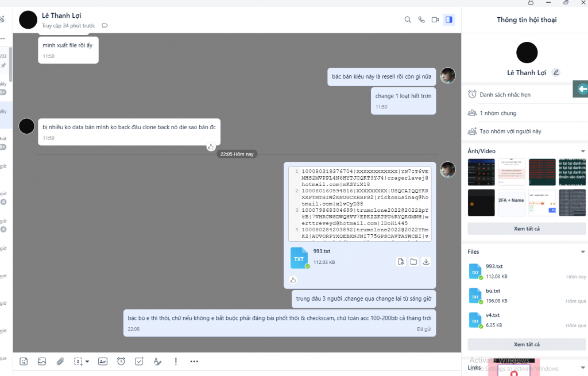Collapse the Files section arrow
Viewport: 588px width, 376px height.
[x=583, y=252]
